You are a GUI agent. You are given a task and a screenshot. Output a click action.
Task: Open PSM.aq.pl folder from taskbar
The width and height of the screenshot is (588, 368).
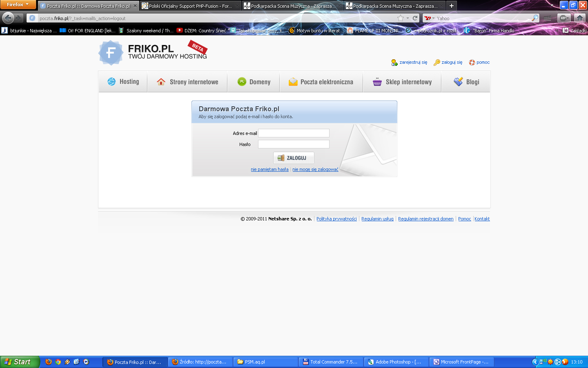(x=265, y=362)
